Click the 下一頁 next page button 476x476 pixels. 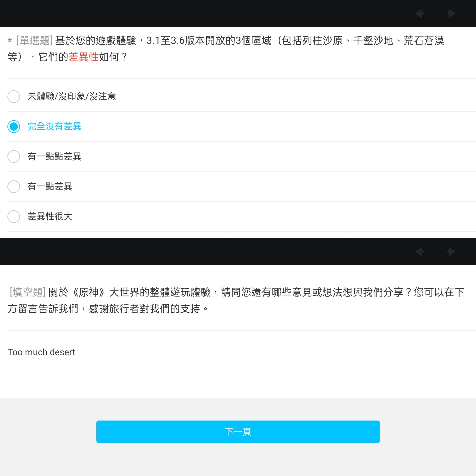click(x=238, y=432)
